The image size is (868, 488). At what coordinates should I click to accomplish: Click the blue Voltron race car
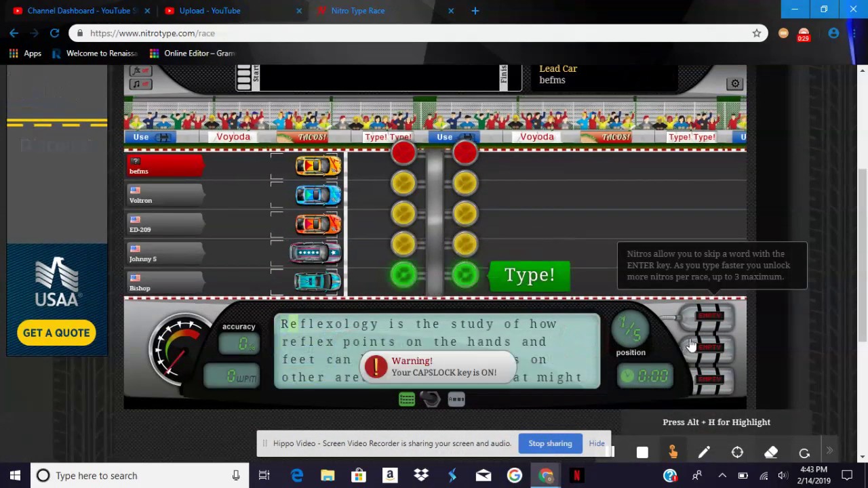click(318, 195)
